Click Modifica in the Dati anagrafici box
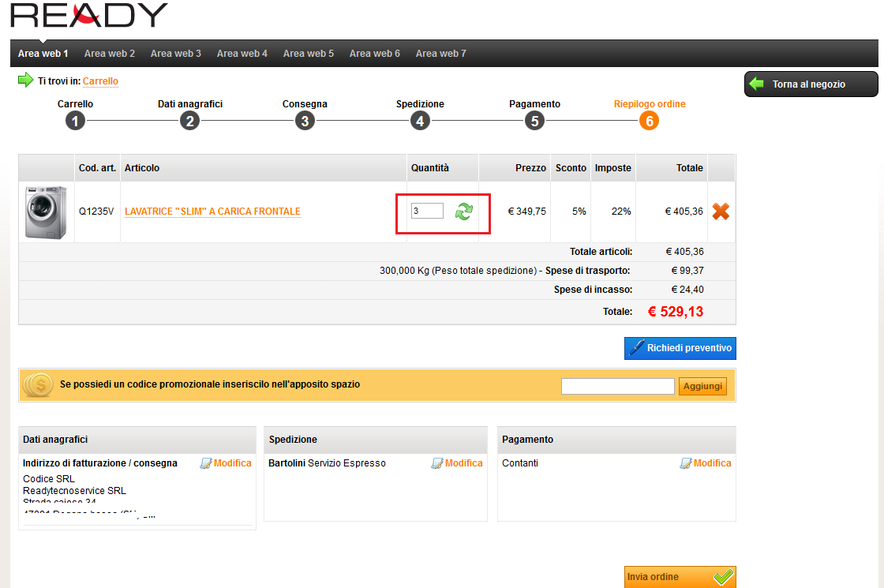Viewport: 884px width, 588px height. click(x=226, y=463)
